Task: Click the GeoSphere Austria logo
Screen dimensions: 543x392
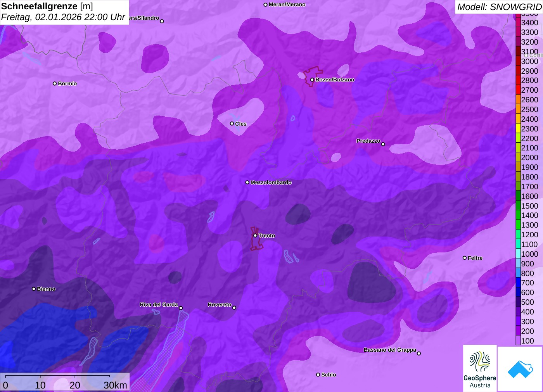Action: point(480,368)
